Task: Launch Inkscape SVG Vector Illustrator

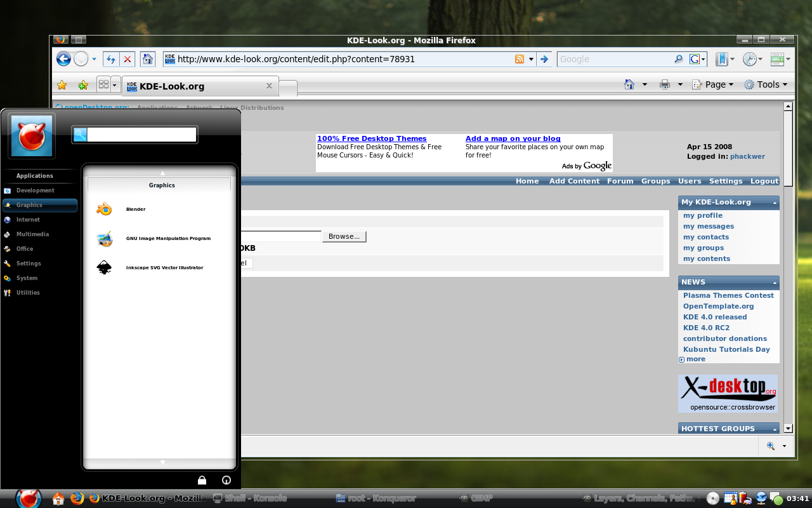Action: 159,267
